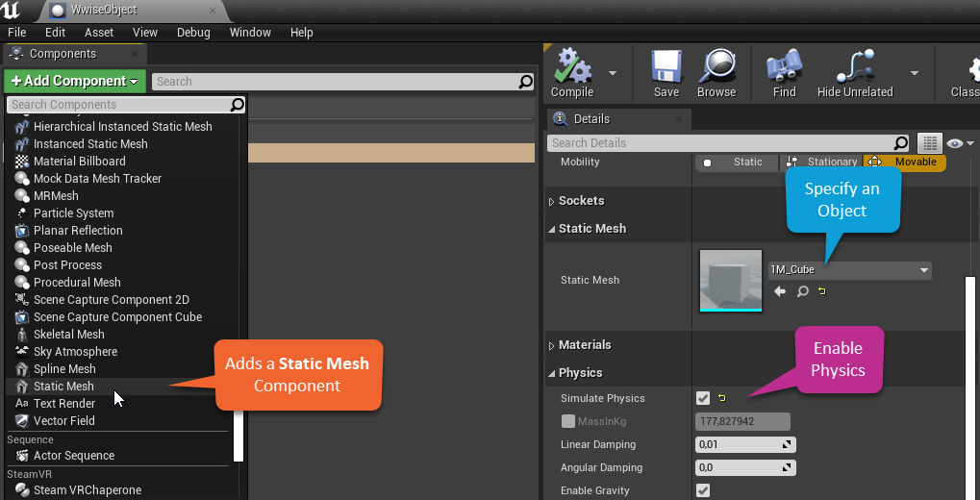Expand the Materials section
The image size is (980, 500).
tap(551, 345)
